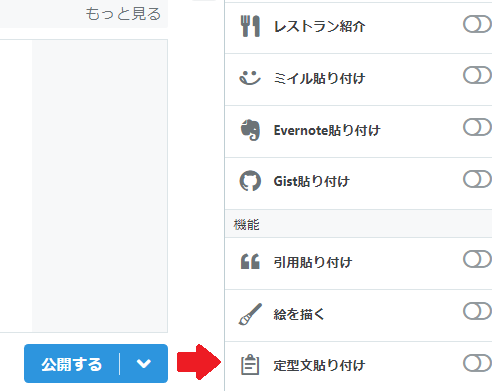Click the quotation marks icon
This screenshot has height=391, width=492.
250,261
